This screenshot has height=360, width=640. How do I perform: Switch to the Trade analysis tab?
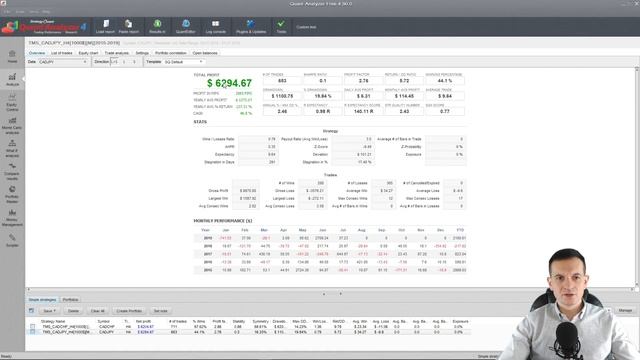coord(117,53)
